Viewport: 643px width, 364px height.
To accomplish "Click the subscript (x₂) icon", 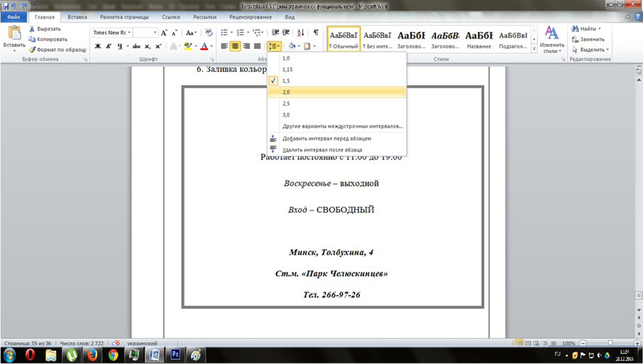I will [148, 46].
